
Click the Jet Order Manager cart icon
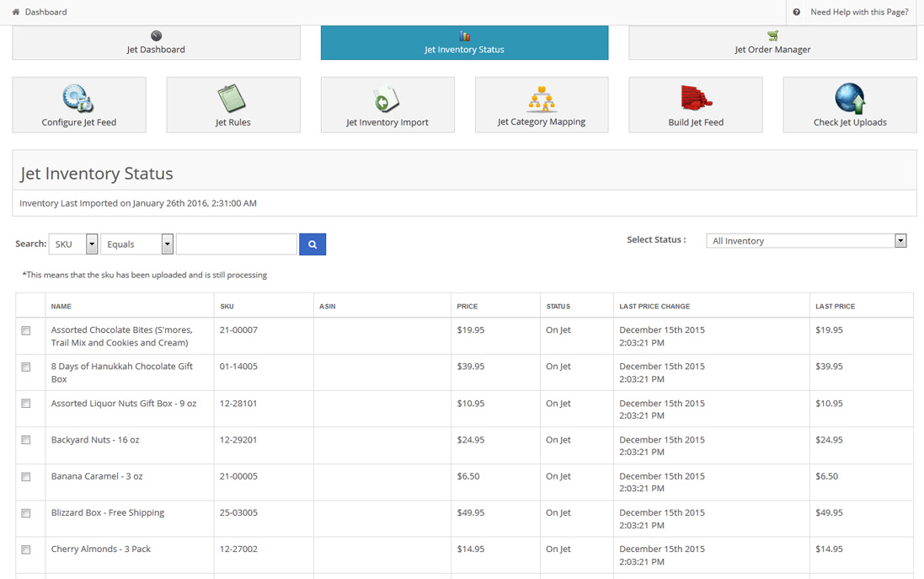[772, 36]
